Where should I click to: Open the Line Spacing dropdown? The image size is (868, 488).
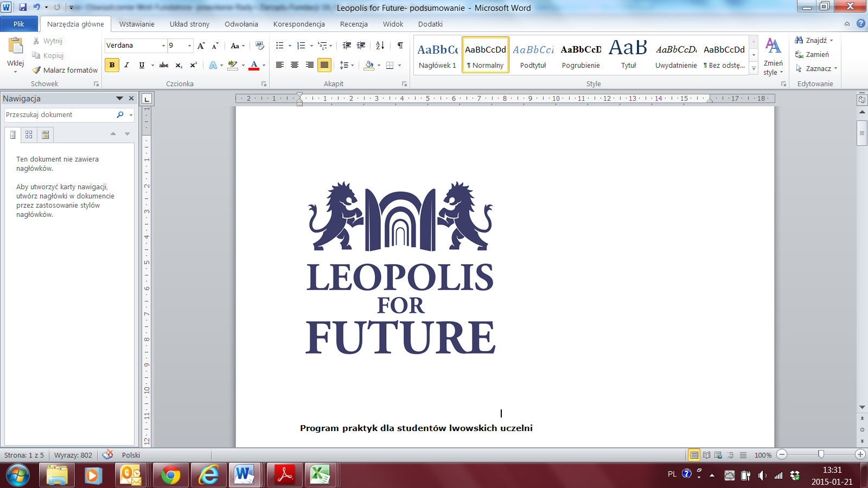coord(347,65)
